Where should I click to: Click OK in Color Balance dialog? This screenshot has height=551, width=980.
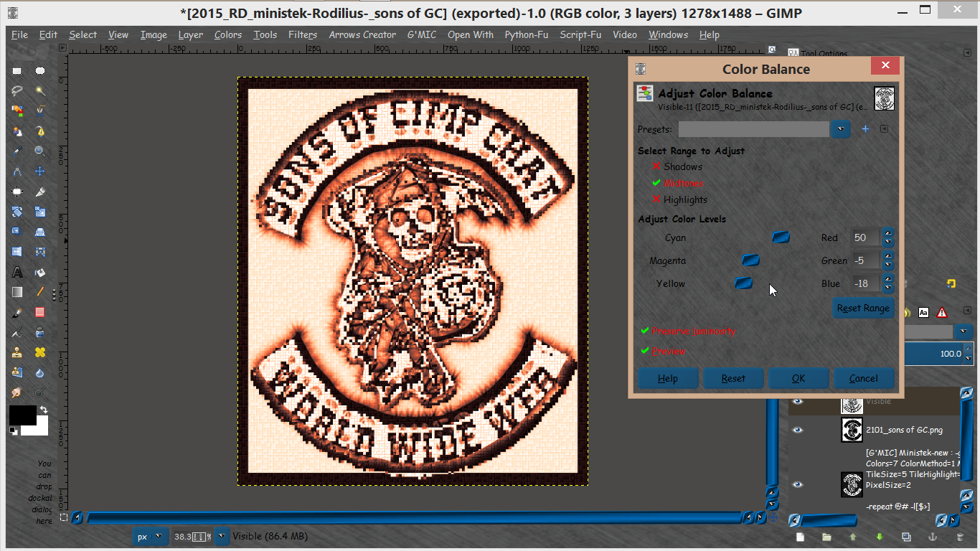tap(798, 378)
